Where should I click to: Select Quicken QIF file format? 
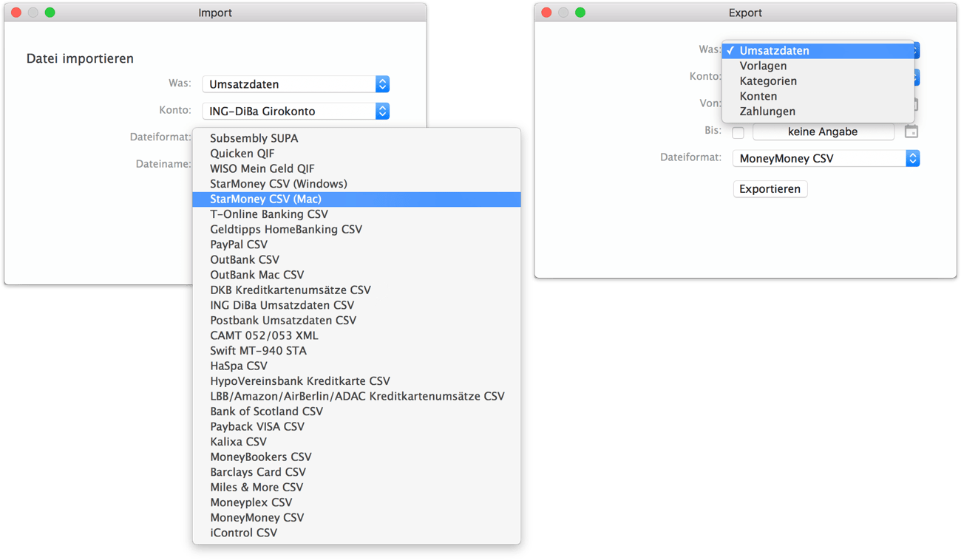[356, 153]
